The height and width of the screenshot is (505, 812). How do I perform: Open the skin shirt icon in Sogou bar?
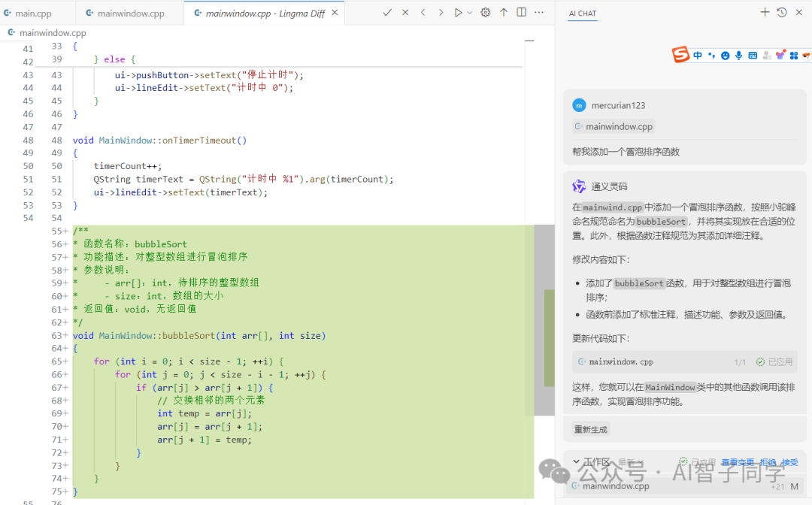coord(780,54)
